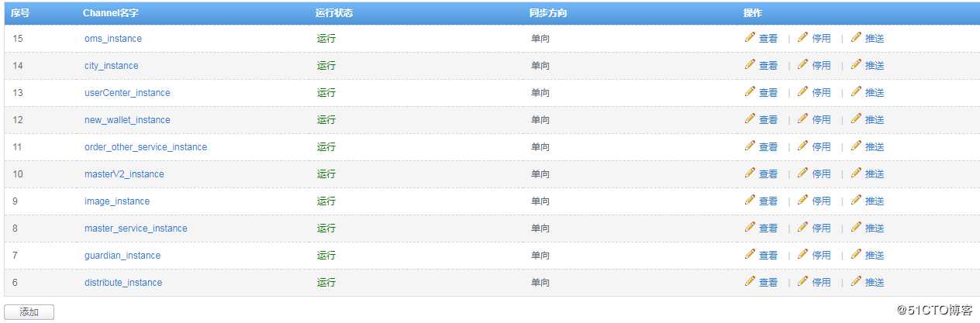The image size is (980, 323).
Task: Click pencil icon beside 推送 for guardian_instance
Action: (856, 254)
